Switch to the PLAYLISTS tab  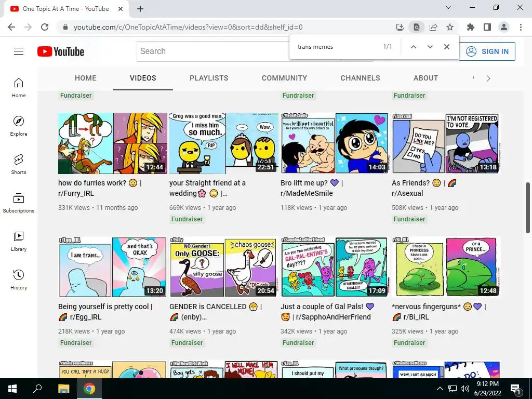[209, 78]
